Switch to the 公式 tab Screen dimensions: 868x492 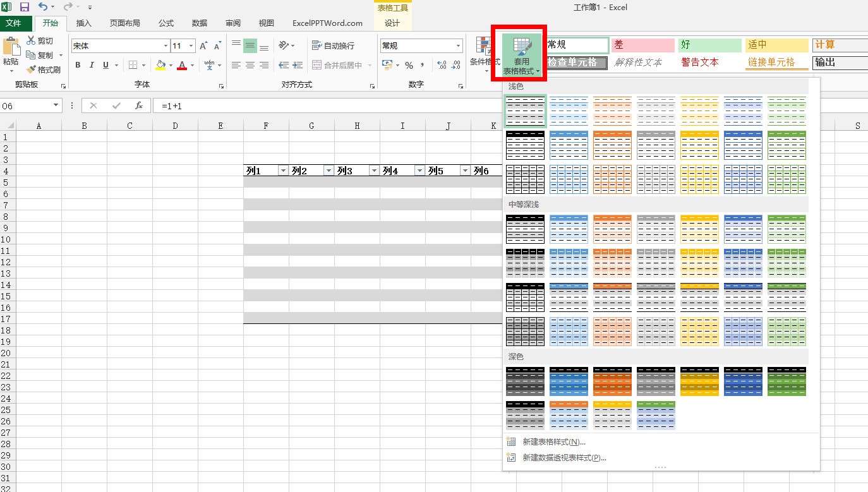pyautogui.click(x=166, y=23)
